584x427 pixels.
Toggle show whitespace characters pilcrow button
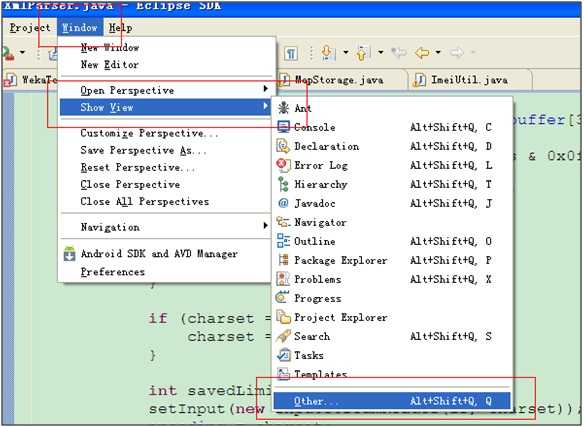coord(291,53)
